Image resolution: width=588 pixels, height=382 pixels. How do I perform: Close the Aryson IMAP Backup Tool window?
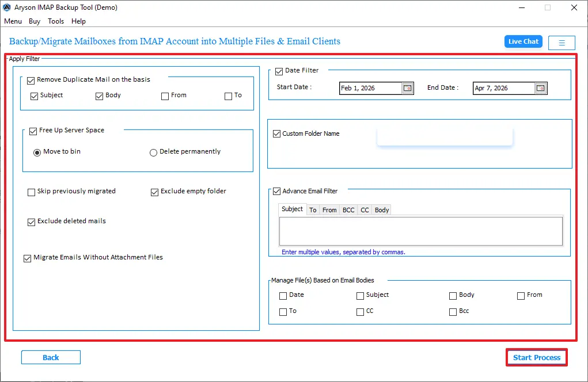(x=574, y=7)
